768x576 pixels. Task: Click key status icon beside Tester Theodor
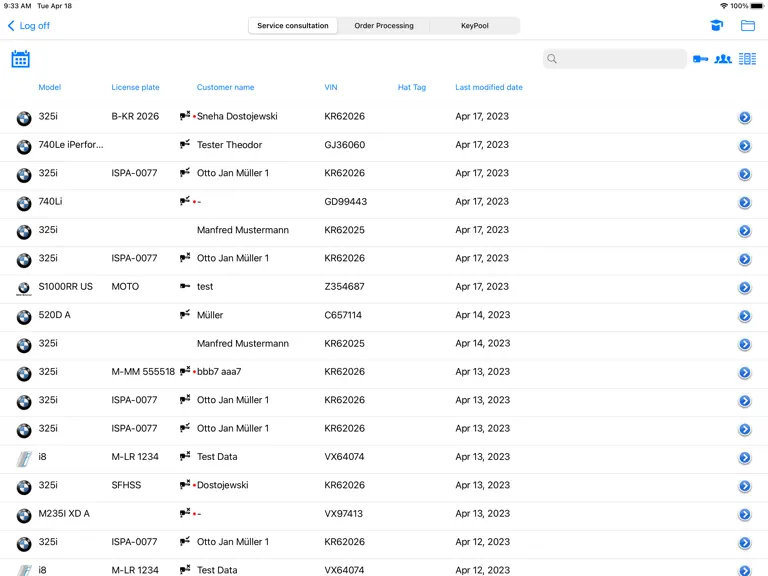[x=185, y=144]
